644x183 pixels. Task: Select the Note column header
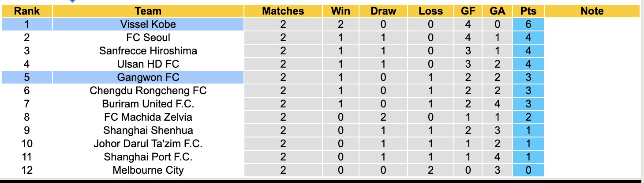pyautogui.click(x=592, y=11)
